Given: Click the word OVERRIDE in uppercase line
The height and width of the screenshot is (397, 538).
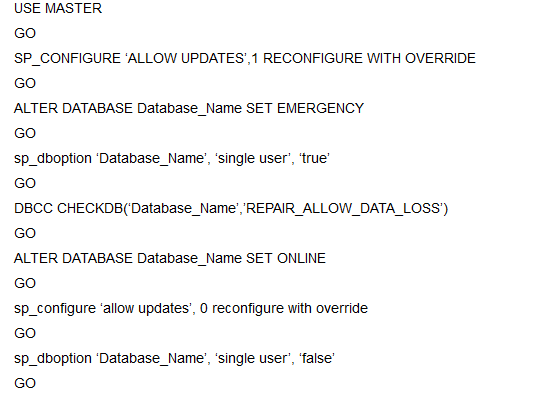Looking at the screenshot, I should pyautogui.click(x=440, y=58).
